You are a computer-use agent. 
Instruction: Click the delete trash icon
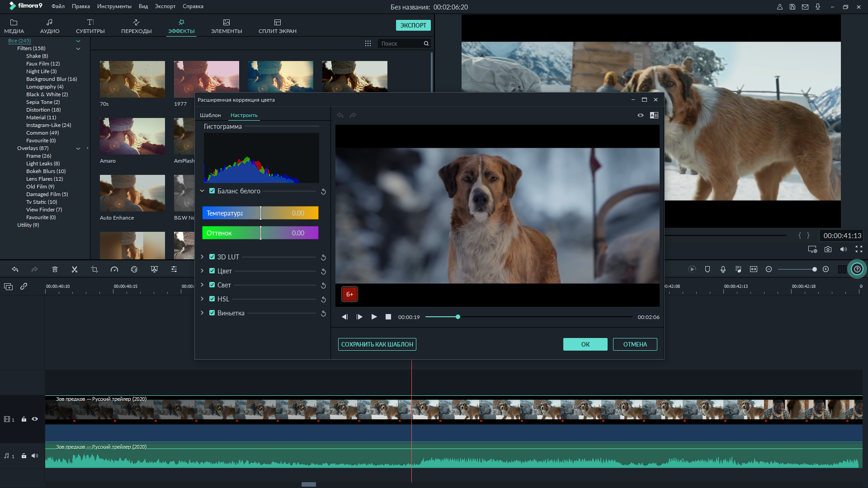point(55,269)
